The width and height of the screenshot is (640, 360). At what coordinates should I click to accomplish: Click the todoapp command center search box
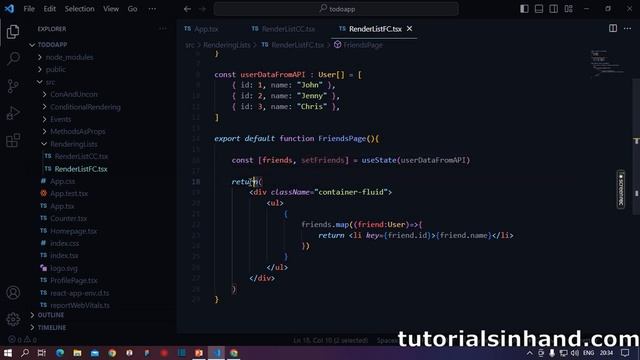[336, 9]
